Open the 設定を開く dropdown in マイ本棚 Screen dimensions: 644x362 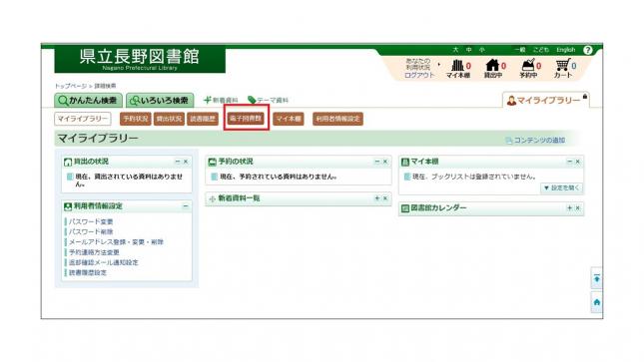tap(561, 187)
